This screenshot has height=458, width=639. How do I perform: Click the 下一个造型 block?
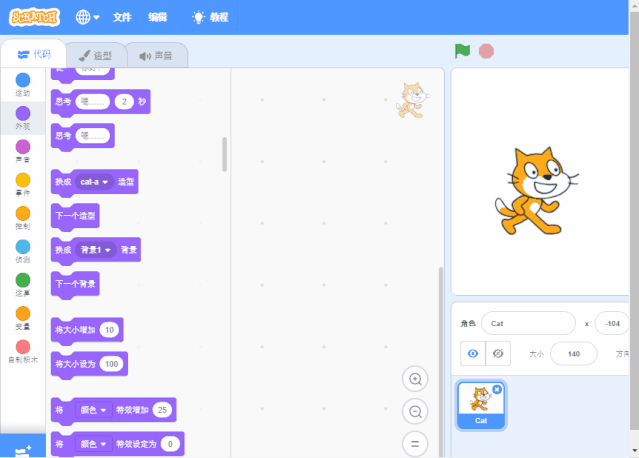[x=75, y=216]
